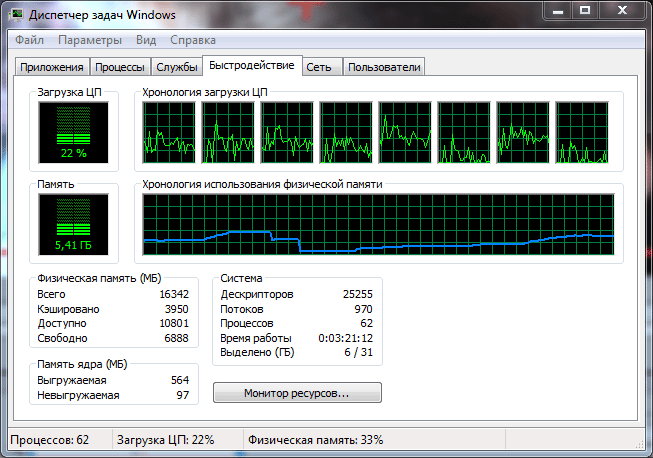Click the physical memory usage history graph

(378, 224)
